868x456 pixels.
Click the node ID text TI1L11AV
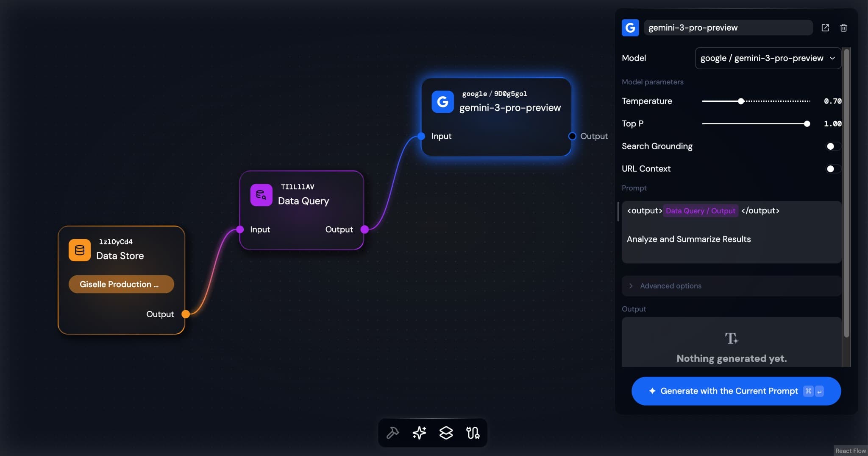tap(298, 187)
